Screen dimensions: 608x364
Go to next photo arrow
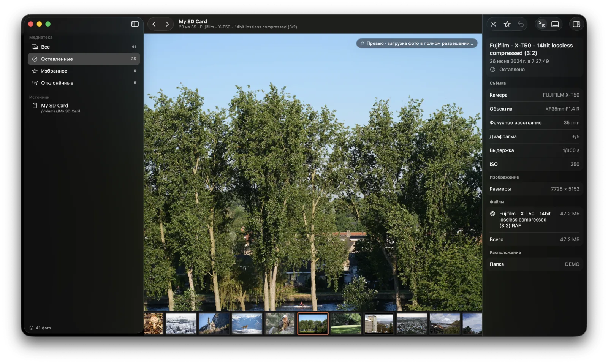[167, 24]
